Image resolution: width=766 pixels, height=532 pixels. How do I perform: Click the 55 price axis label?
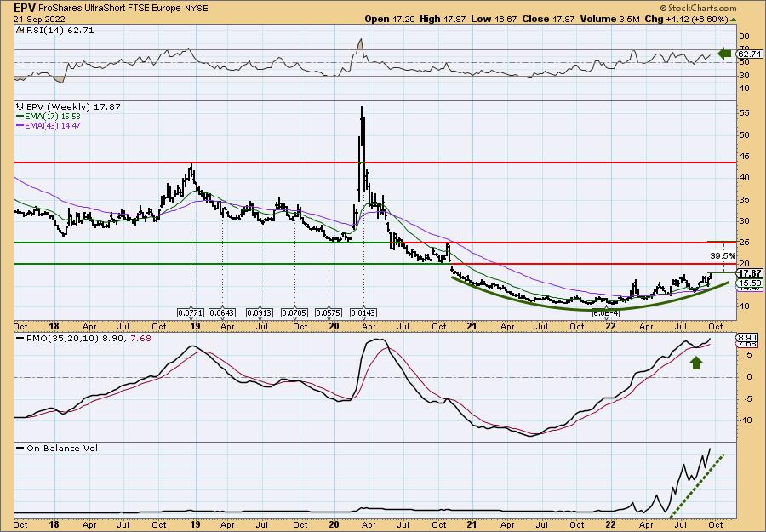coord(745,113)
